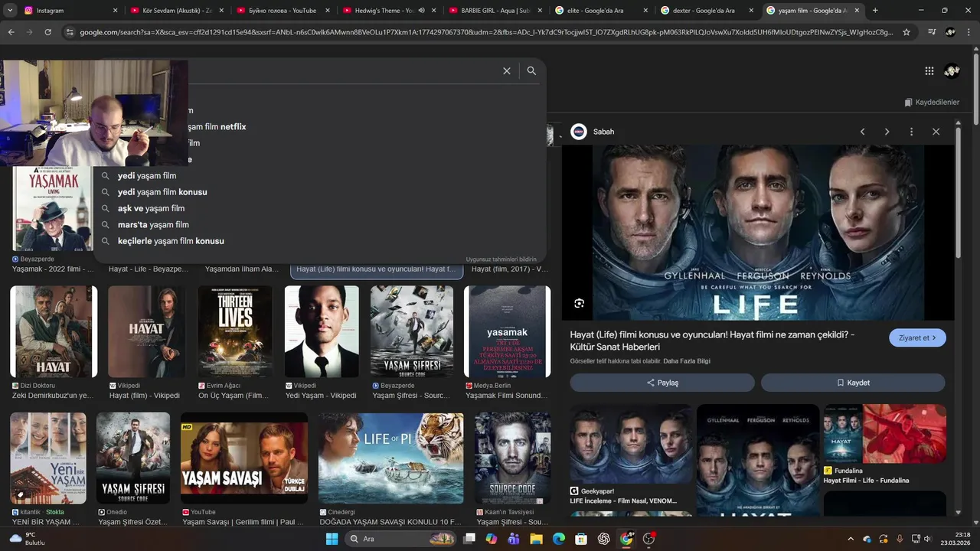
Task: Go to next image in the Sabah panel
Action: coord(887,132)
